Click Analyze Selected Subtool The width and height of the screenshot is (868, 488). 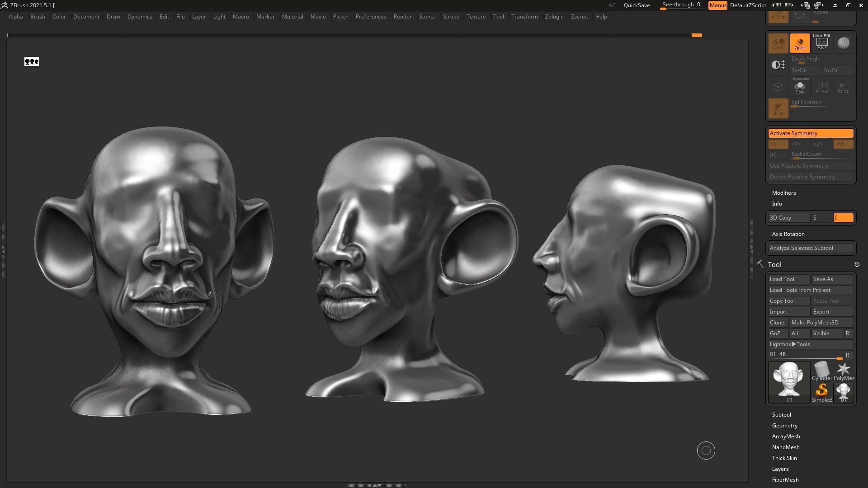(x=811, y=248)
